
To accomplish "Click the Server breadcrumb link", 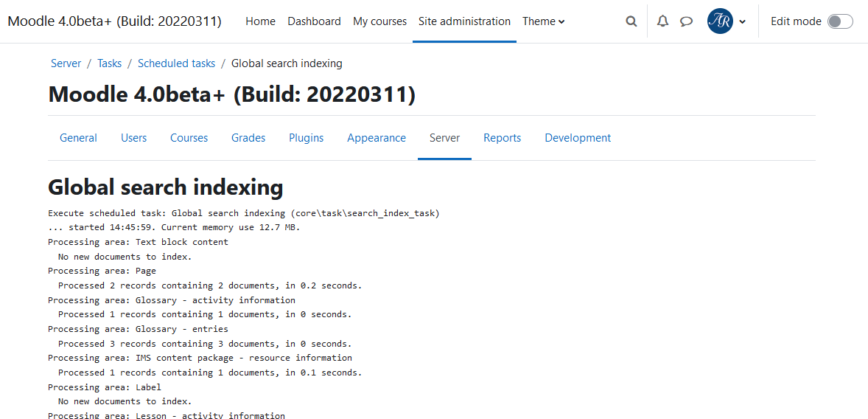I will [x=66, y=63].
